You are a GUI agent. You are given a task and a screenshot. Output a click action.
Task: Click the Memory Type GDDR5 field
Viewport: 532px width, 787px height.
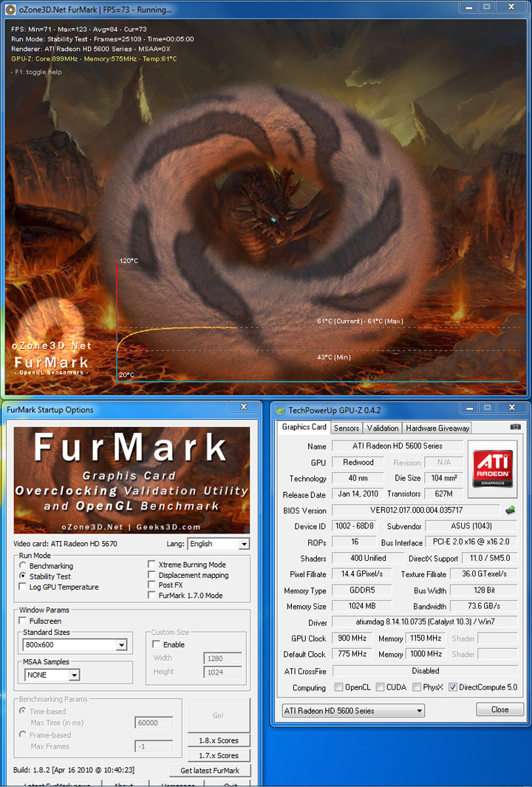pyautogui.click(x=362, y=590)
